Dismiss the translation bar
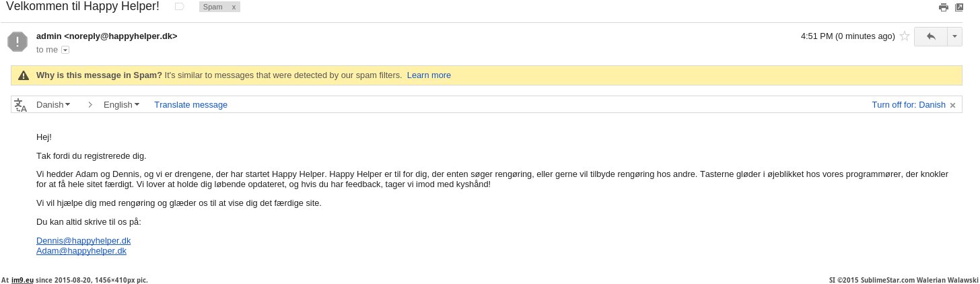980x284 pixels. (952, 106)
